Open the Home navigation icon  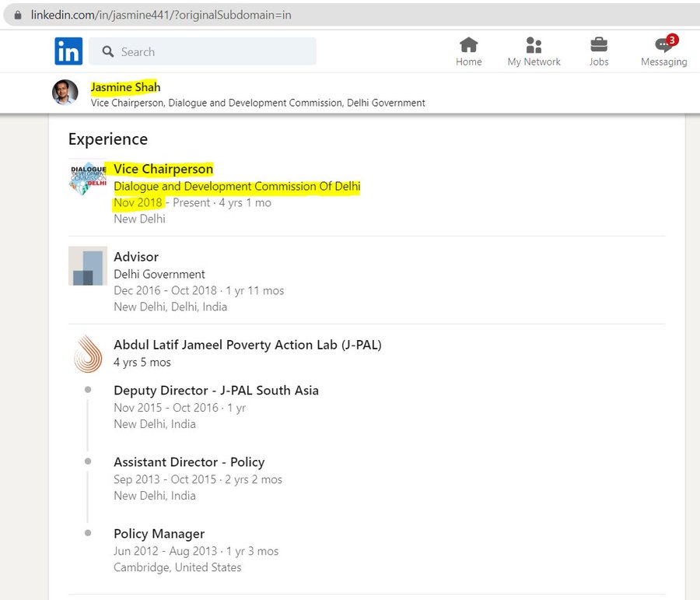[x=468, y=44]
